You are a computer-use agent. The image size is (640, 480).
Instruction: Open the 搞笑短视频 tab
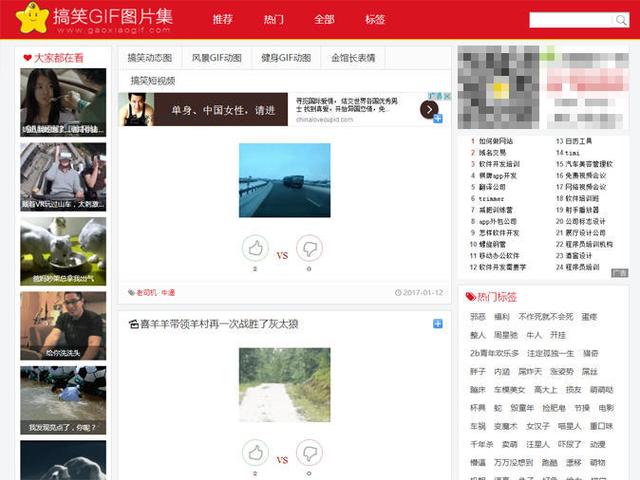[x=152, y=81]
